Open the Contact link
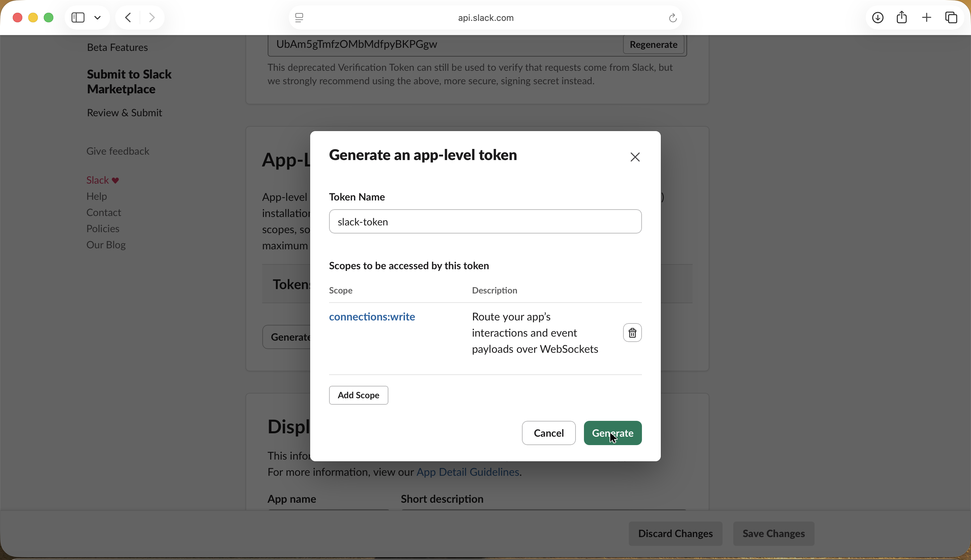The height and width of the screenshot is (560, 971). coord(104,212)
